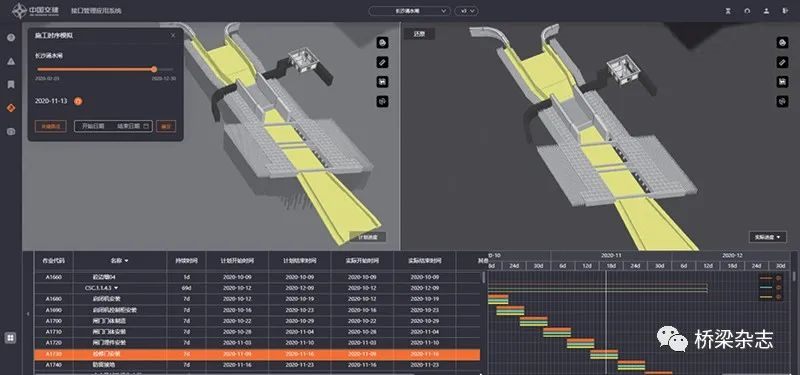Image resolution: width=800 pixels, height=375 pixels.
Task: Open the user profile icon in header
Action: tap(766, 11)
